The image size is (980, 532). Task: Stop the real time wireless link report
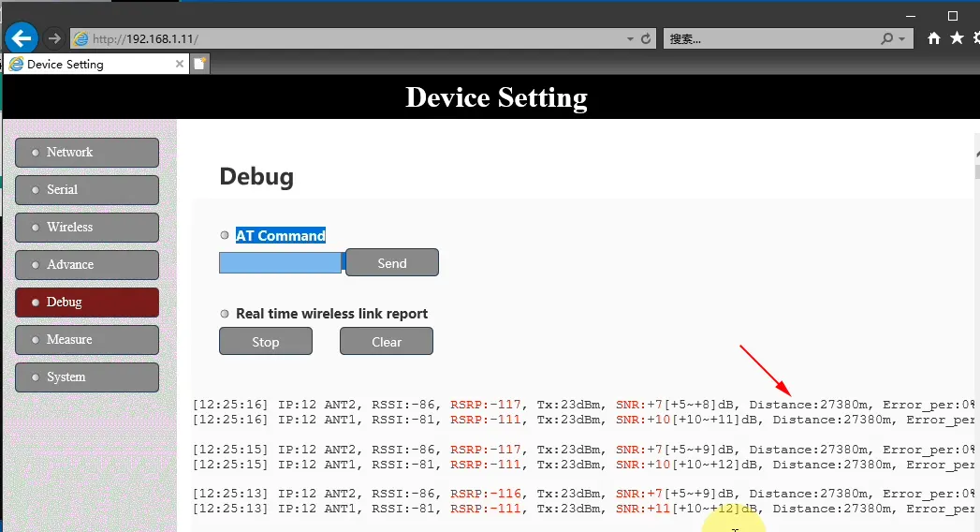[x=266, y=342]
